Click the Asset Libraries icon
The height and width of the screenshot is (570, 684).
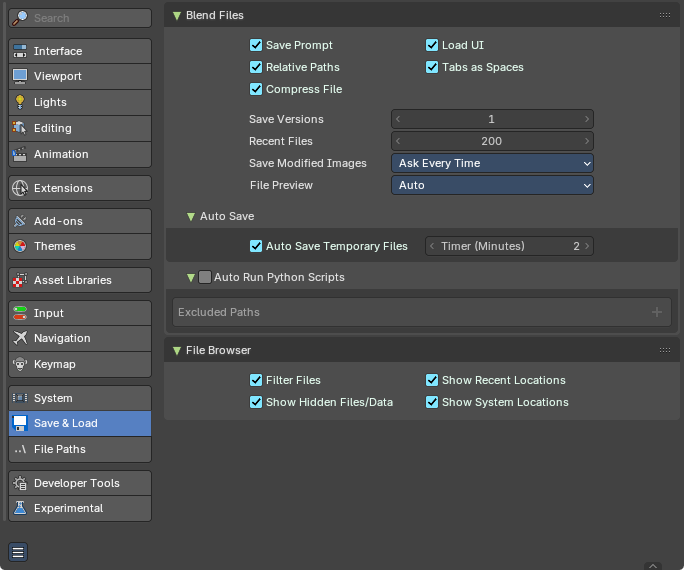point(20,280)
